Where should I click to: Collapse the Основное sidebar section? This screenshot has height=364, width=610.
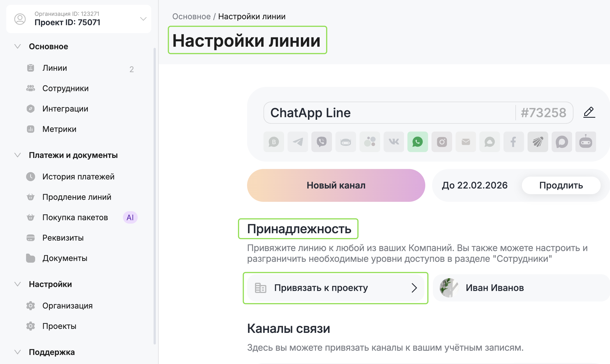click(x=18, y=46)
